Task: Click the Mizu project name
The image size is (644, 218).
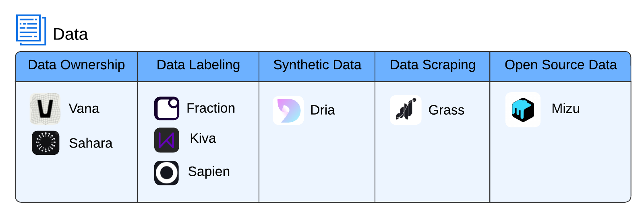Action: pyautogui.click(x=565, y=109)
